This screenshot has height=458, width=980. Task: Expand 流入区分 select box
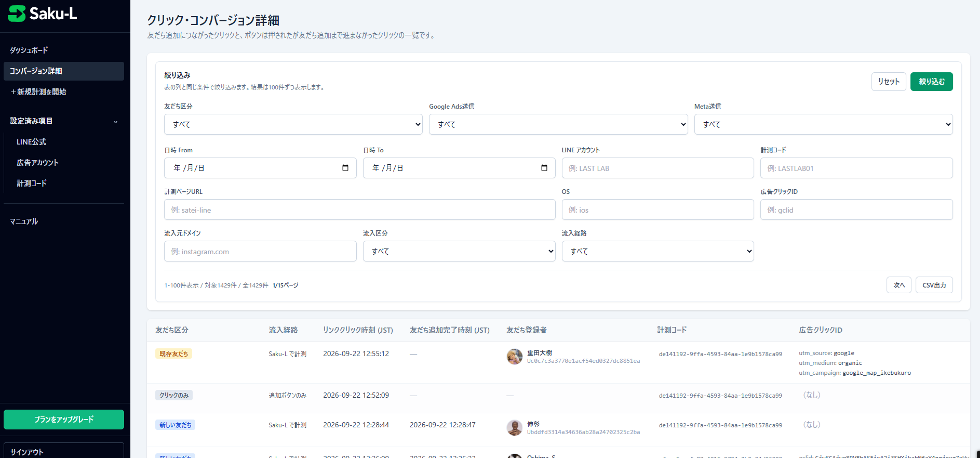tap(459, 251)
